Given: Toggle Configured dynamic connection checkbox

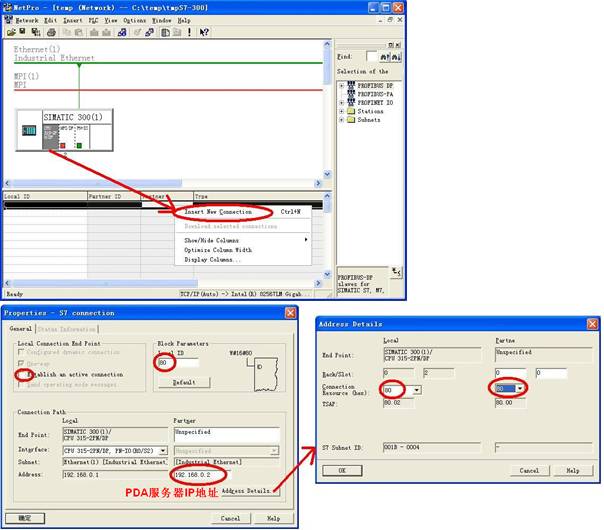Looking at the screenshot, I should tap(21, 352).
